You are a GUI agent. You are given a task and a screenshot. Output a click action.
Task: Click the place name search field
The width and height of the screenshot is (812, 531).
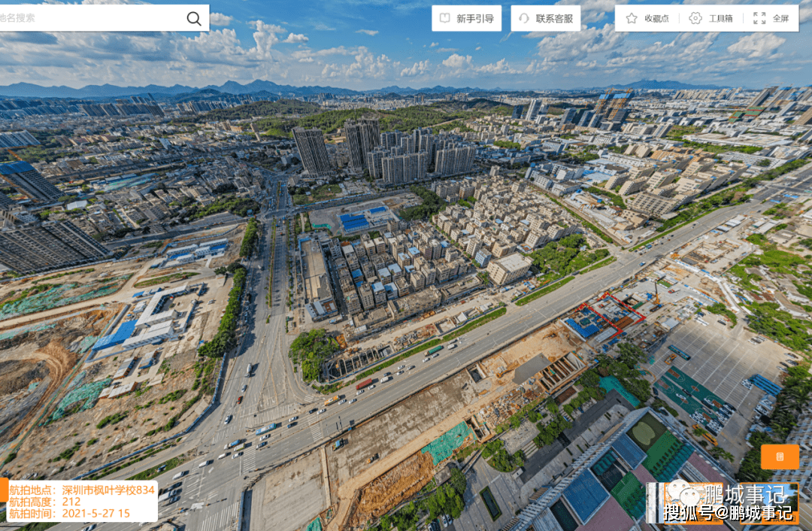pos(90,18)
